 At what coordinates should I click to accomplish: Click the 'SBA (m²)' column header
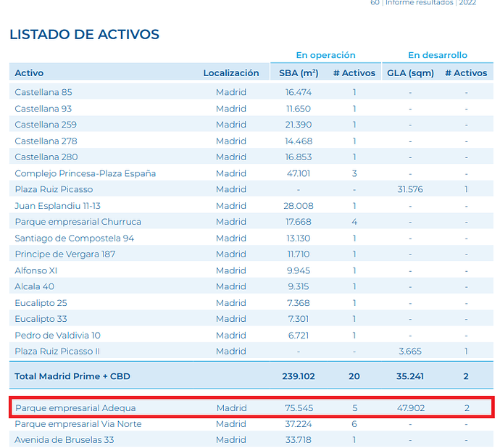[x=299, y=73]
